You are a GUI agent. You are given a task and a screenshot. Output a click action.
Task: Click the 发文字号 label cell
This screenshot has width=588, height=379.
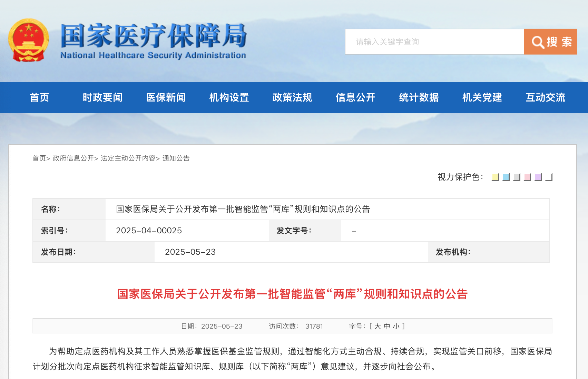305,231
